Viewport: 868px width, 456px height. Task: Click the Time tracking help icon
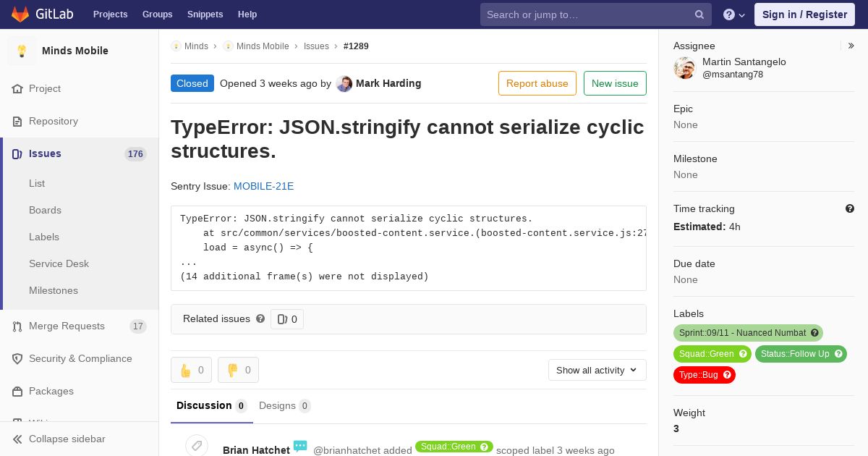coord(850,208)
